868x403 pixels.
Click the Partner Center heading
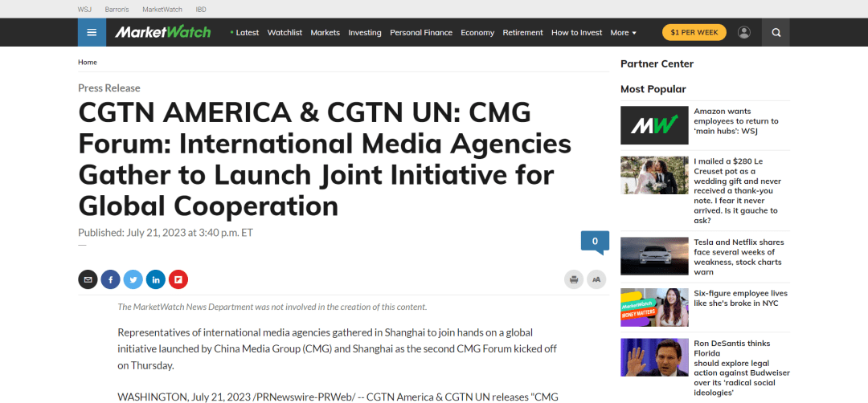point(657,64)
